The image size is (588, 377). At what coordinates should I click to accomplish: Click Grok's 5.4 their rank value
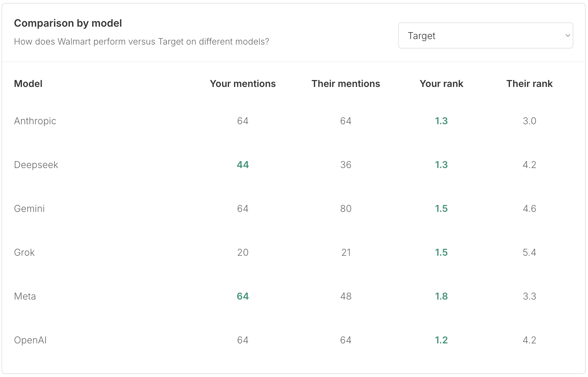point(529,252)
